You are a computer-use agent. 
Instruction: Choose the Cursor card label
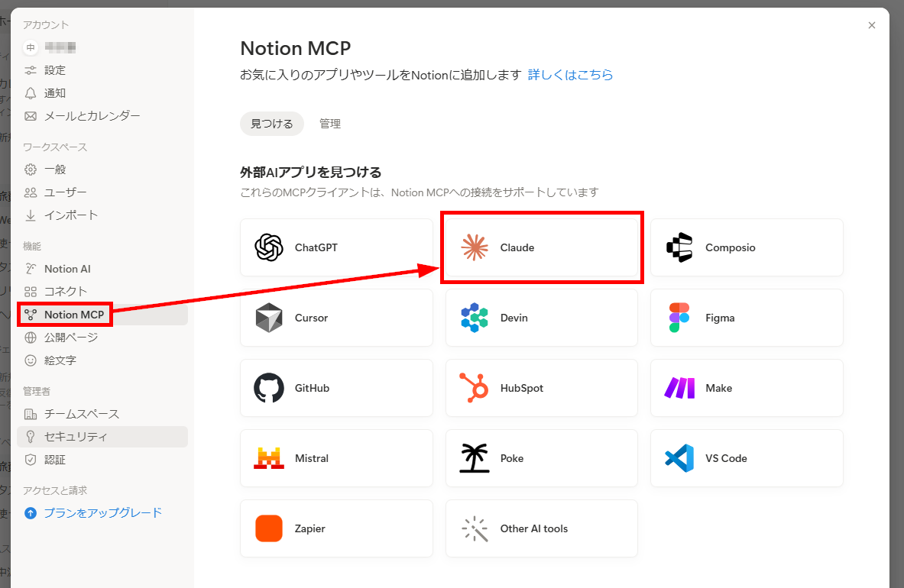[x=311, y=318]
